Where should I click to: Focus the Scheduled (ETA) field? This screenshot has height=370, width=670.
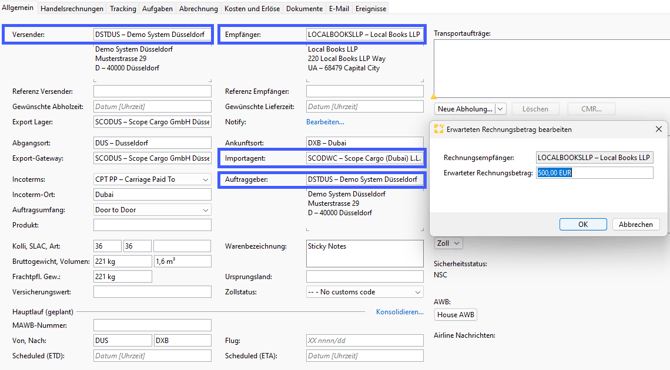364,356
